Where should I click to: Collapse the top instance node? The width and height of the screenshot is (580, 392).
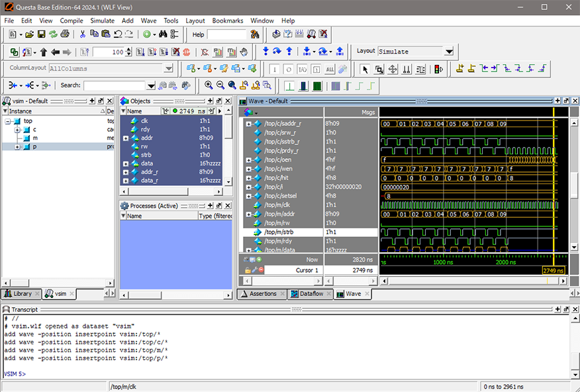pos(7,121)
